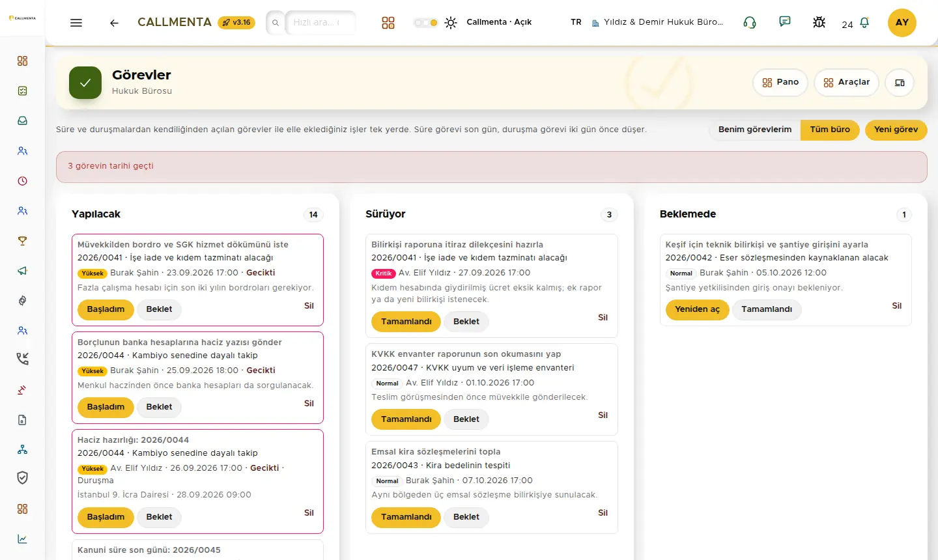Open the clock icon in sidebar

point(23,181)
